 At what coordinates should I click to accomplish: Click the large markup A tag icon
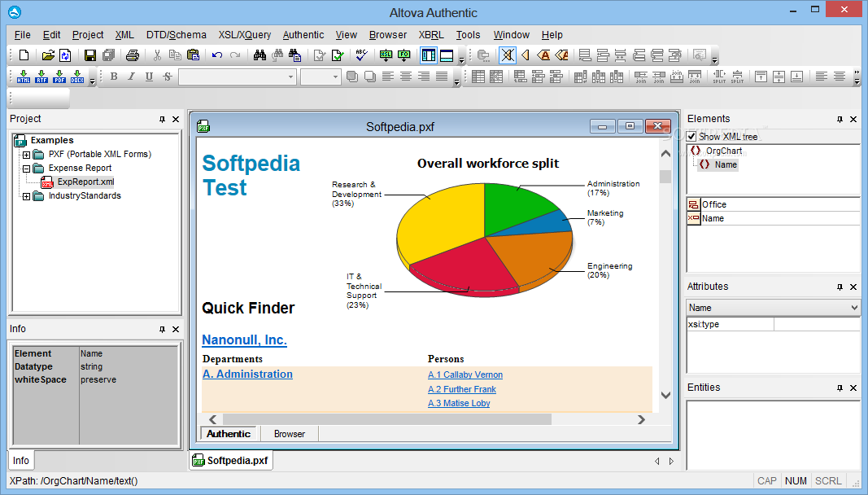[x=544, y=55]
